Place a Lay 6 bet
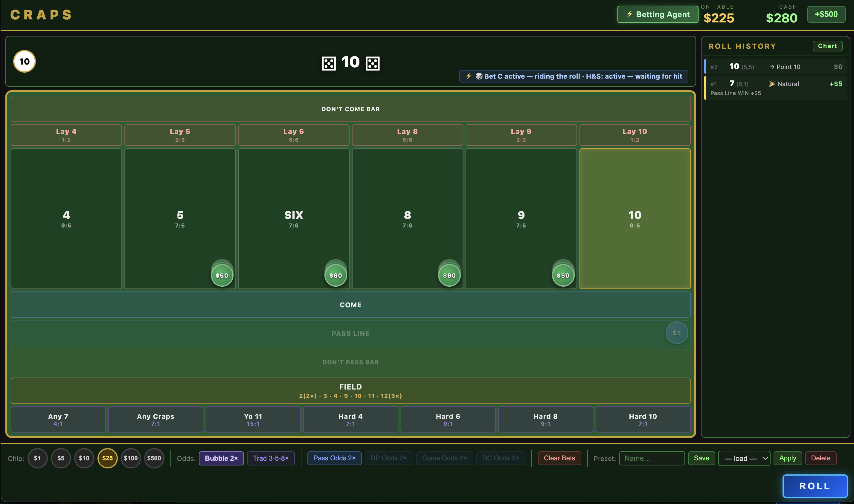Viewport: 854px width, 504px height. (x=294, y=135)
